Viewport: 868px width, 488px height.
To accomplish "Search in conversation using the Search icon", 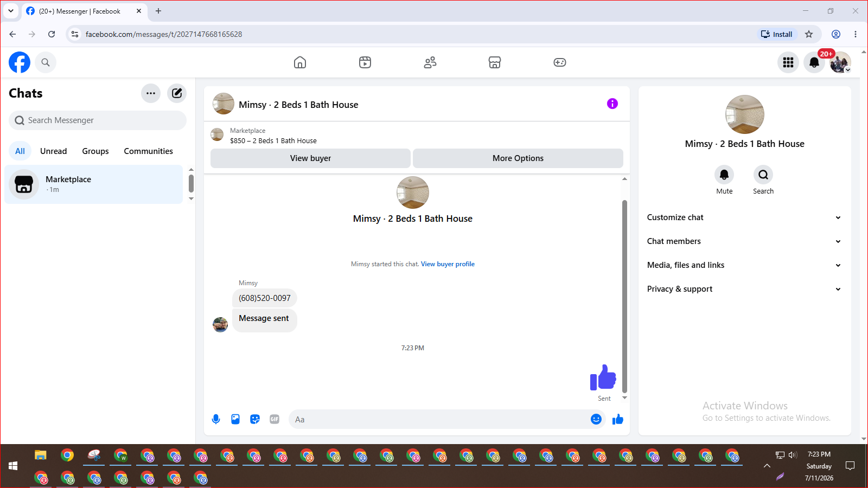I will pyautogui.click(x=763, y=175).
